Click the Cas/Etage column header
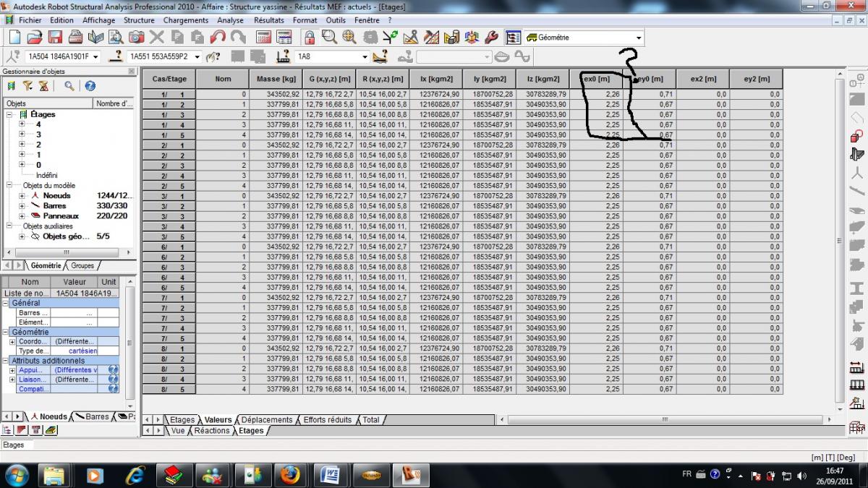 169,79
